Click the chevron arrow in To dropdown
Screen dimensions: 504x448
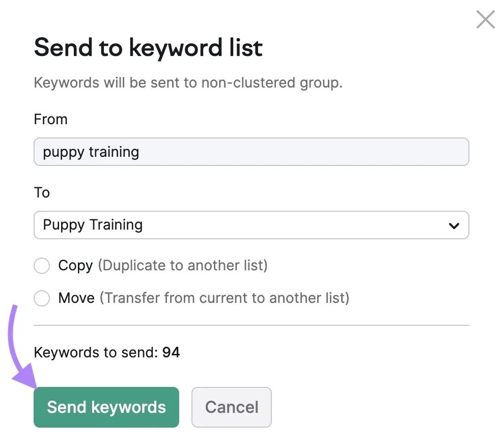[454, 226]
